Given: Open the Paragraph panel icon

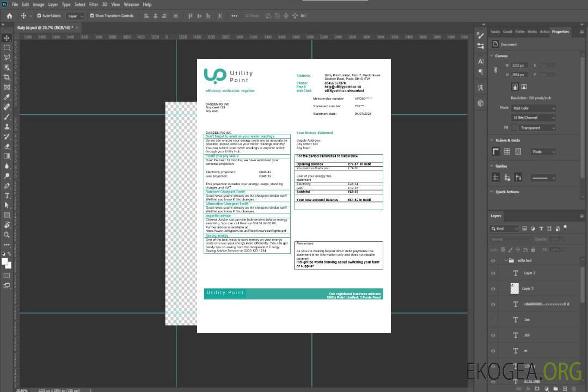Looking at the screenshot, I should [481, 72].
